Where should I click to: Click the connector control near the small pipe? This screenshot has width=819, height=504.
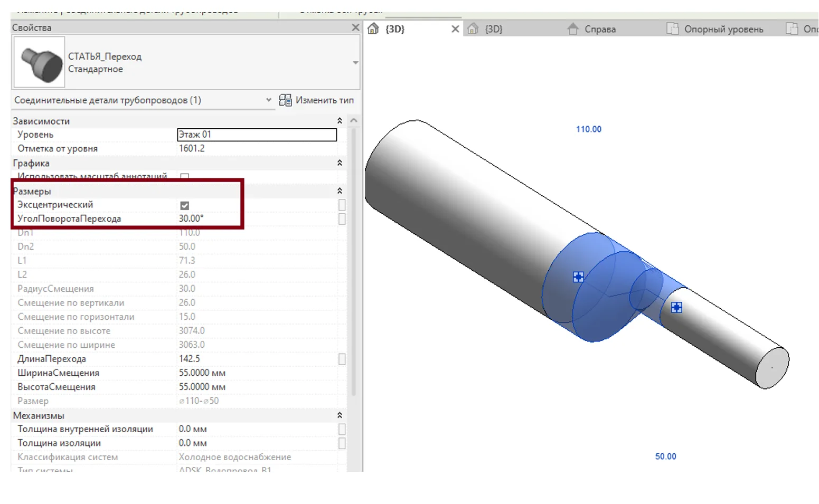[x=676, y=308]
